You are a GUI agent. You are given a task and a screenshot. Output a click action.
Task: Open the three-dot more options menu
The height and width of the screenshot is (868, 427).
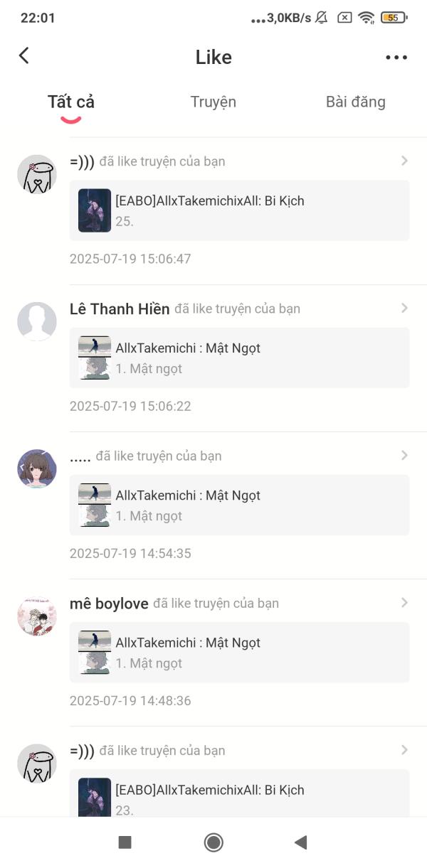[396, 58]
